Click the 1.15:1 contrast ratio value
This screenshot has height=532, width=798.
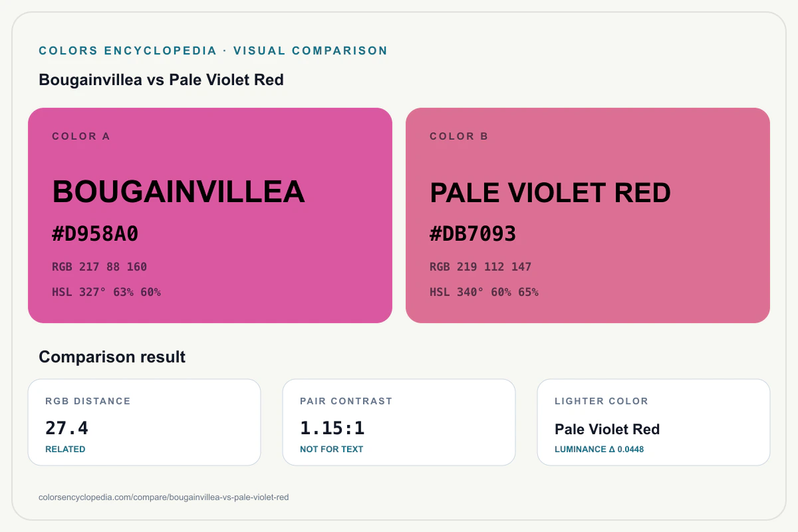click(332, 428)
